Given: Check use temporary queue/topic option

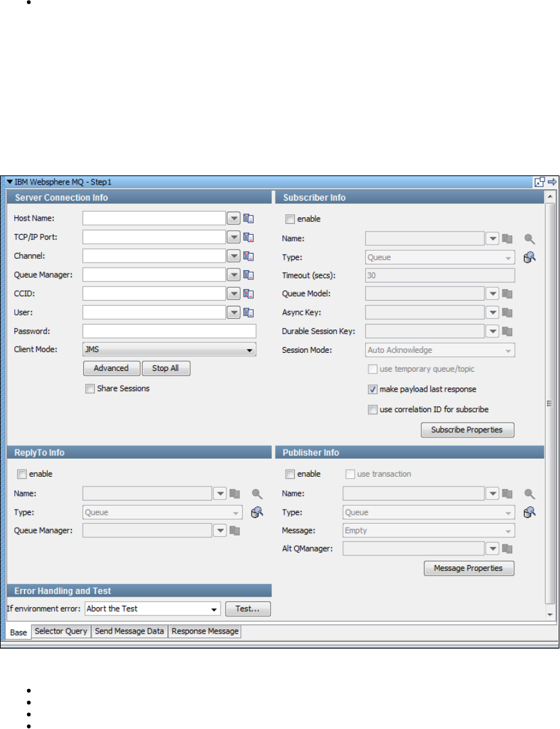Looking at the screenshot, I should pyautogui.click(x=372, y=369).
